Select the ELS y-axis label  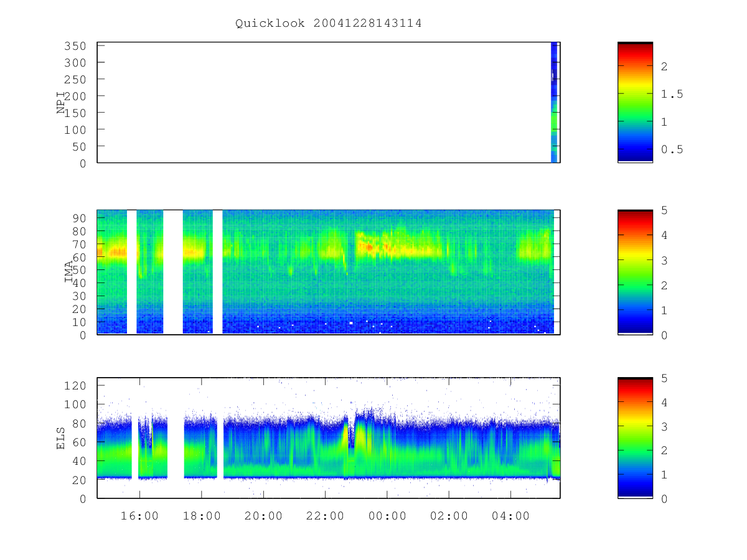(x=61, y=438)
